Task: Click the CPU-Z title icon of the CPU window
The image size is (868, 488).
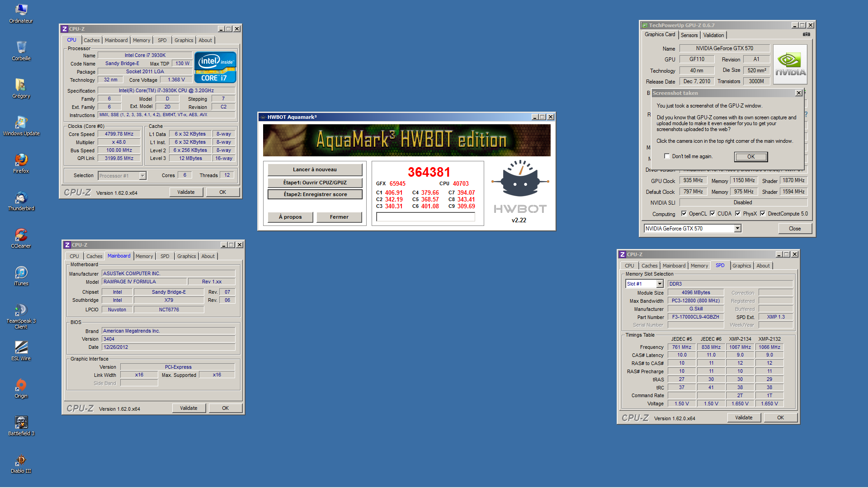Action: (65, 29)
